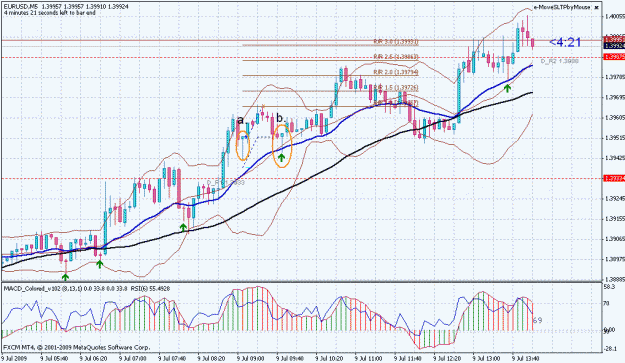Click the 1.39155 price on the axis
Viewport: 625px width, 363px height.
[614, 219]
